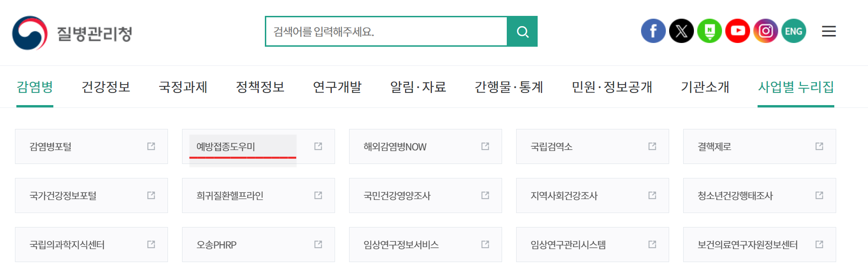868x263 pixels.
Task: Open the Instagram icon
Action: click(x=766, y=31)
